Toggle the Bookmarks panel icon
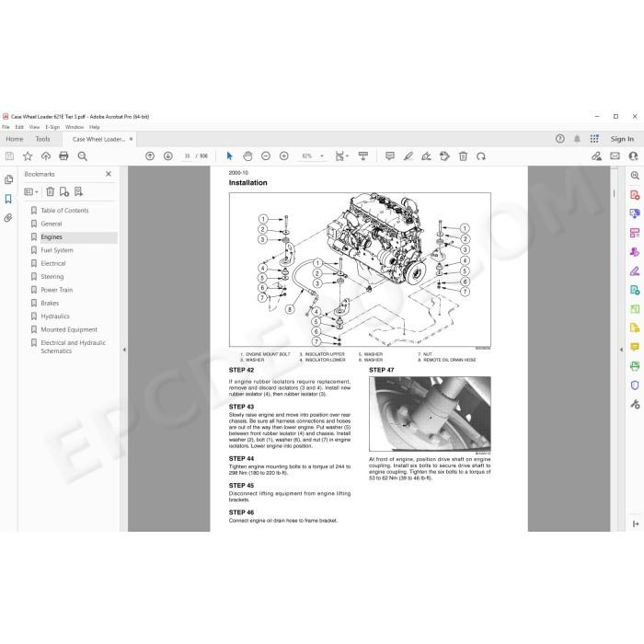The width and height of the screenshot is (644, 644). [8, 200]
